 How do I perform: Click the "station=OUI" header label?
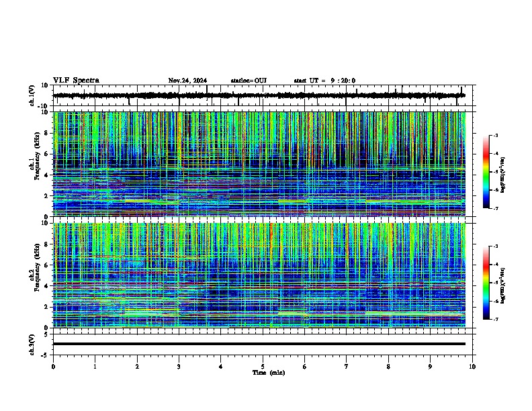click(249, 81)
